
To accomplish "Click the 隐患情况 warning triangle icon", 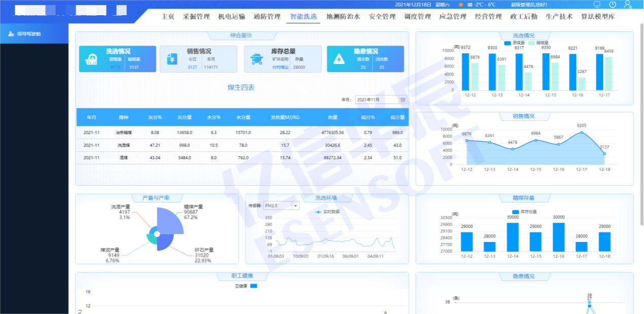I will [338, 59].
